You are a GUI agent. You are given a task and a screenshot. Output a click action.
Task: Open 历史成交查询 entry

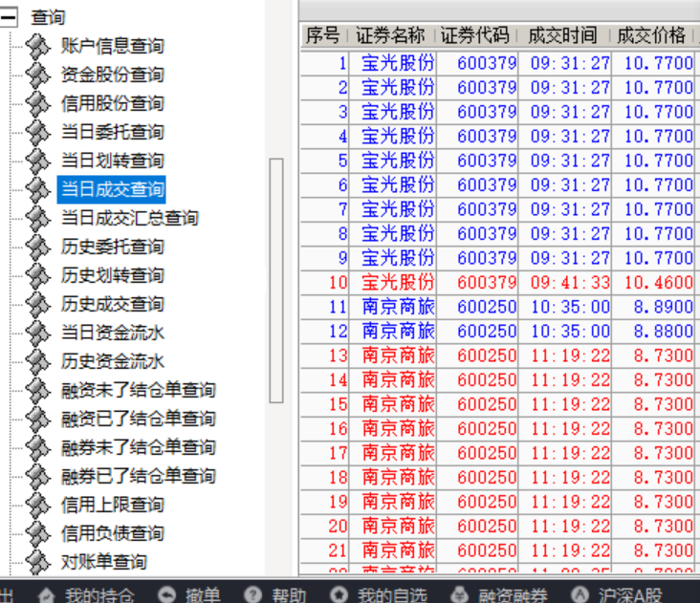113,304
